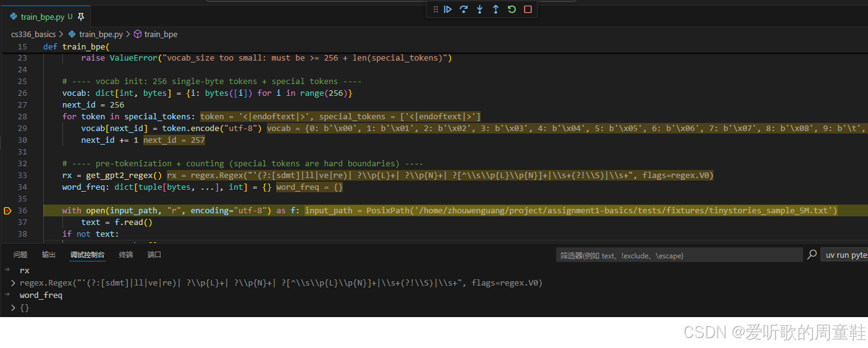Click 'word_freq' input entry in debug console
The width and height of the screenshot is (868, 348).
pyautogui.click(x=41, y=295)
